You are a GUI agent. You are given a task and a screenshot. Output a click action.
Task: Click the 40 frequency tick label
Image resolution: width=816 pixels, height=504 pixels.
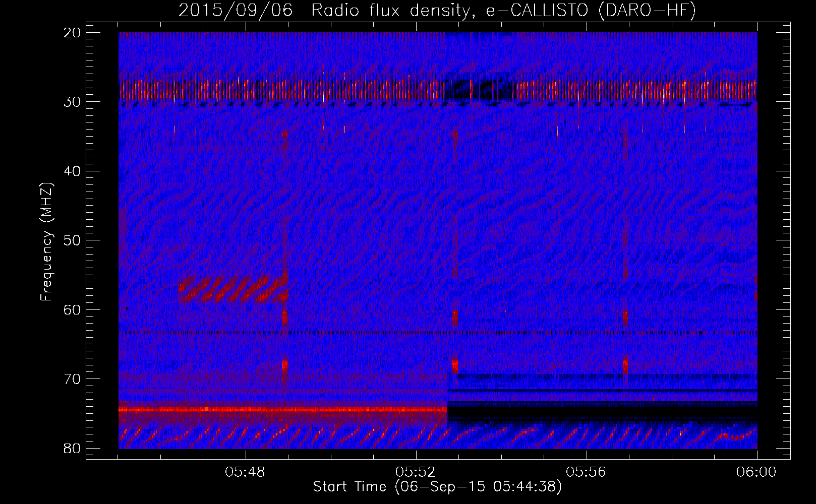(73, 171)
